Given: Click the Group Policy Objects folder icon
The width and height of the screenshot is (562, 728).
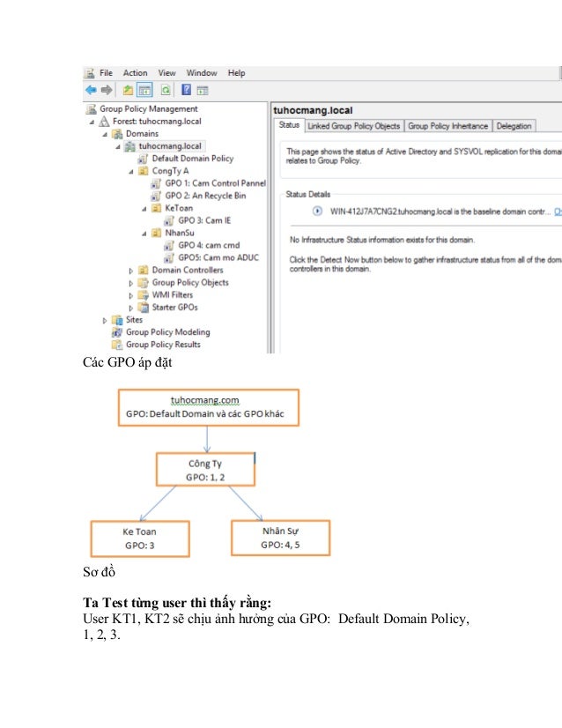Looking at the screenshot, I should pos(144,283).
